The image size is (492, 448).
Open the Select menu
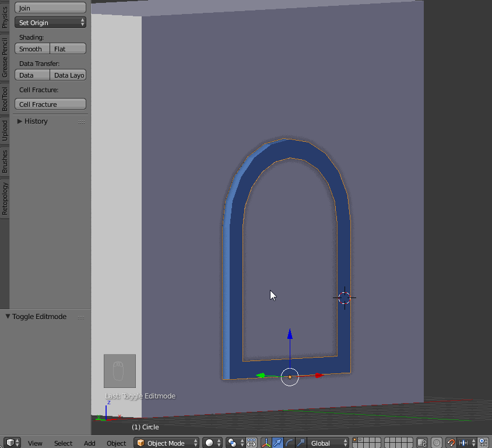click(63, 443)
